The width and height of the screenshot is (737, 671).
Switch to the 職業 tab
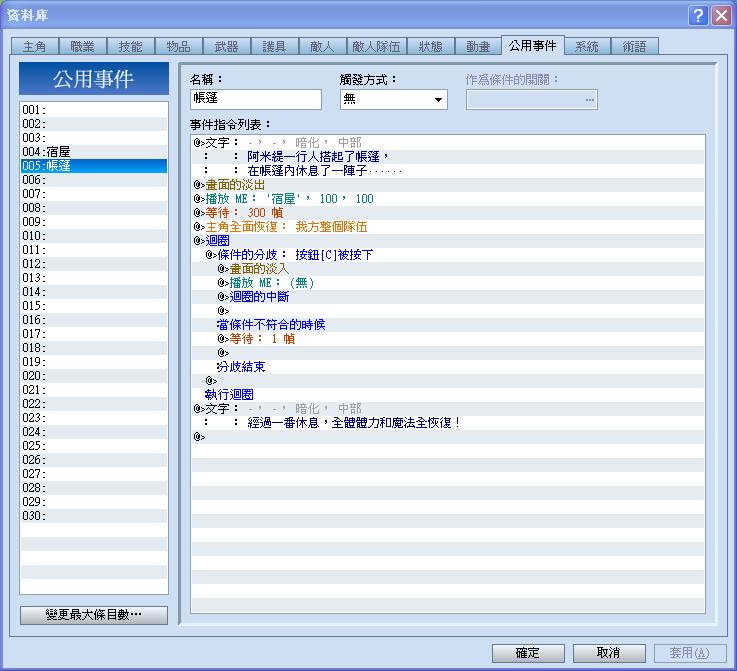(x=83, y=47)
